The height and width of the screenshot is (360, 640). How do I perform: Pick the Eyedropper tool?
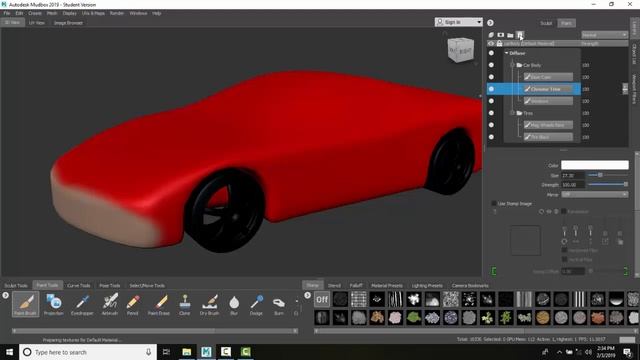[x=82, y=304]
